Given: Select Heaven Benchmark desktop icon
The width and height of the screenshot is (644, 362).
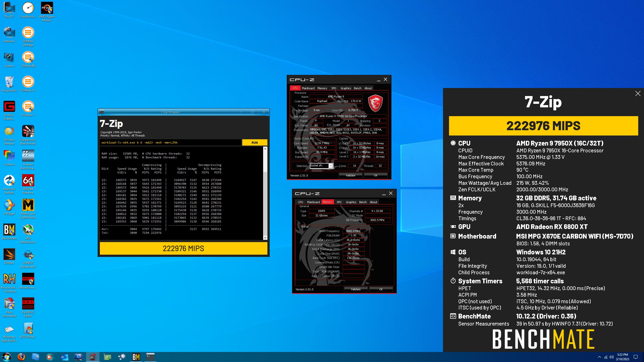Looking at the screenshot, I should pos(28,160).
